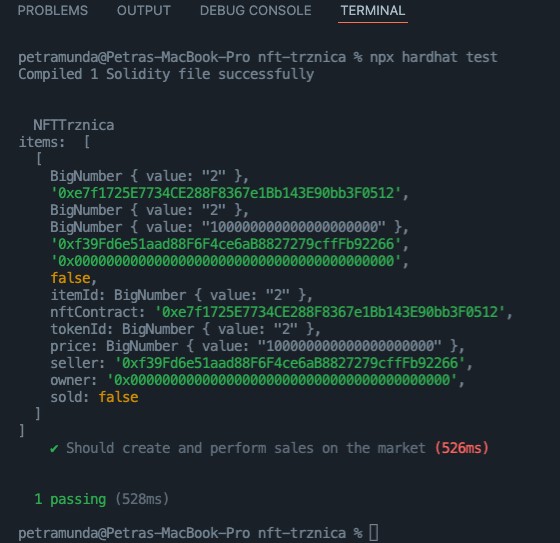Viewport: 560px width, 543px height.
Task: Open the OUTPUT tab
Action: point(144,10)
